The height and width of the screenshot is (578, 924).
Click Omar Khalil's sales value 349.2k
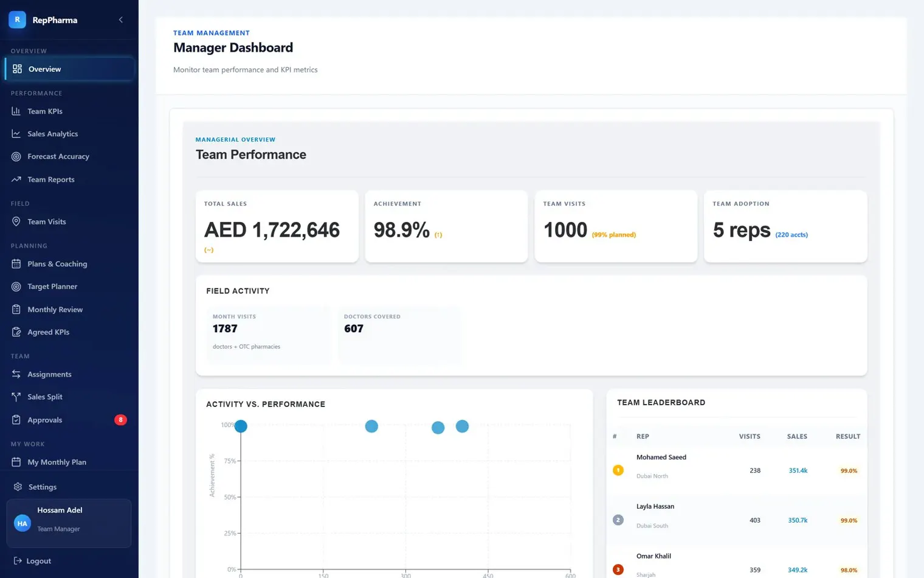[798, 570]
